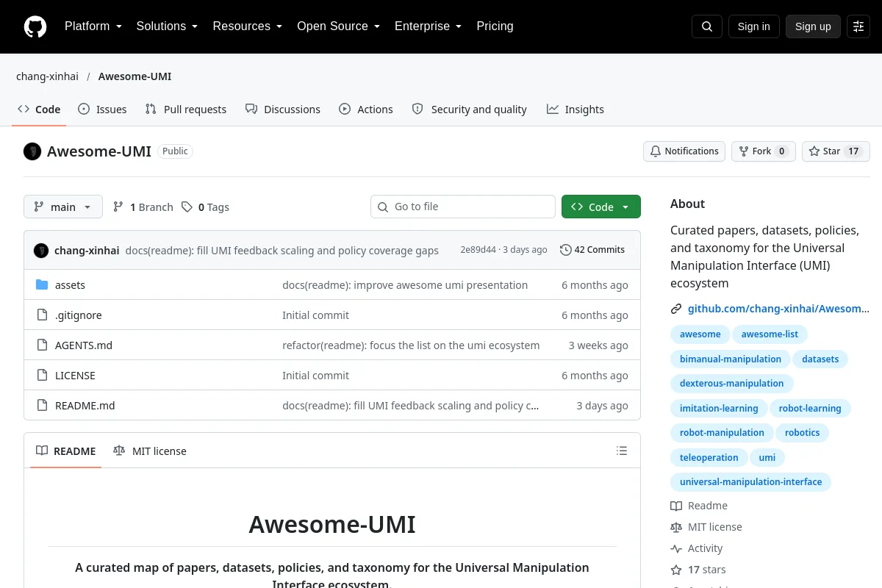
Task: Open the datasets topic tag
Action: [x=820, y=359]
